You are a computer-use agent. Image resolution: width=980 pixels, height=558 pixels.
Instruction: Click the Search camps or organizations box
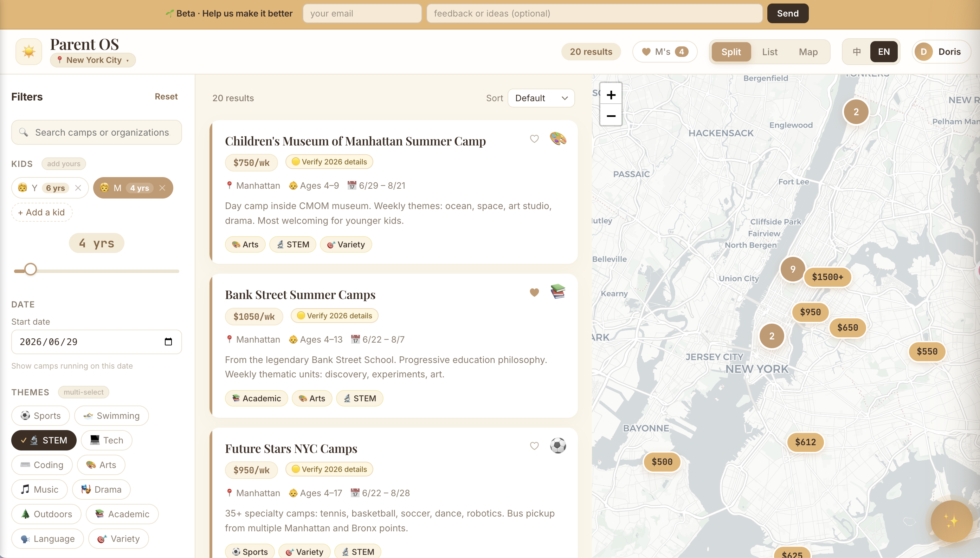[x=97, y=132]
